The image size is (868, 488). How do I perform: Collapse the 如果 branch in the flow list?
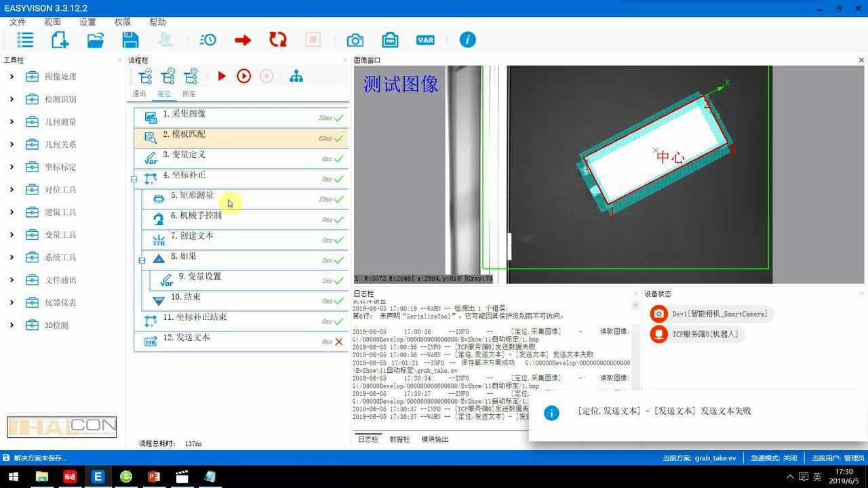click(142, 261)
